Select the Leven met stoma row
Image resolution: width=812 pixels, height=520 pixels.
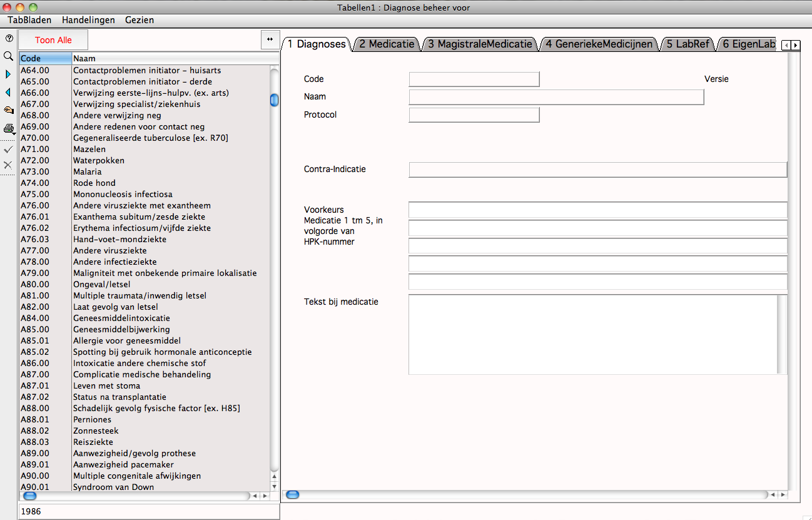tap(145, 385)
